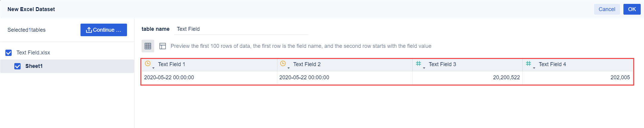The width and height of the screenshot is (644, 128).
Task: Toggle the Sheet1 checkbox
Action: click(x=18, y=66)
